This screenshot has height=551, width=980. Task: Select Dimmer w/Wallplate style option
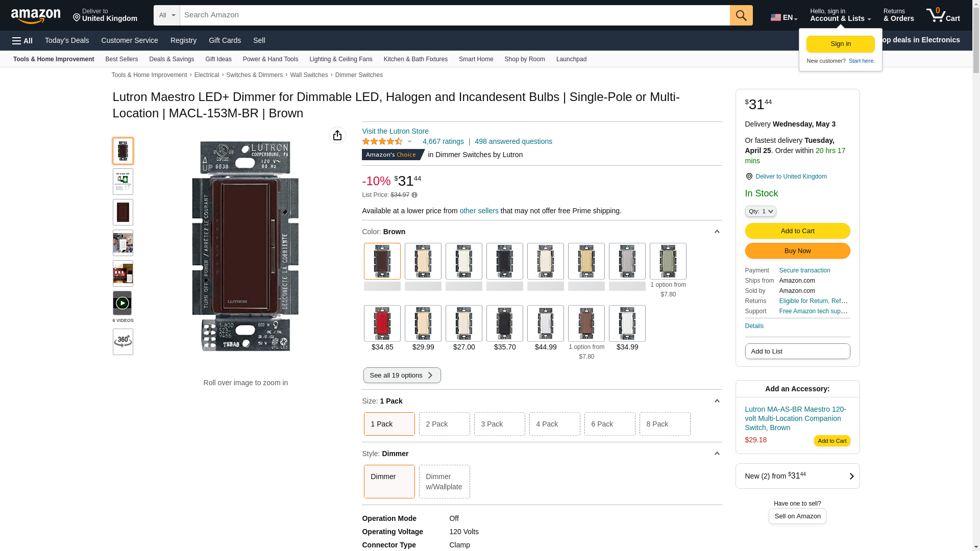(444, 482)
